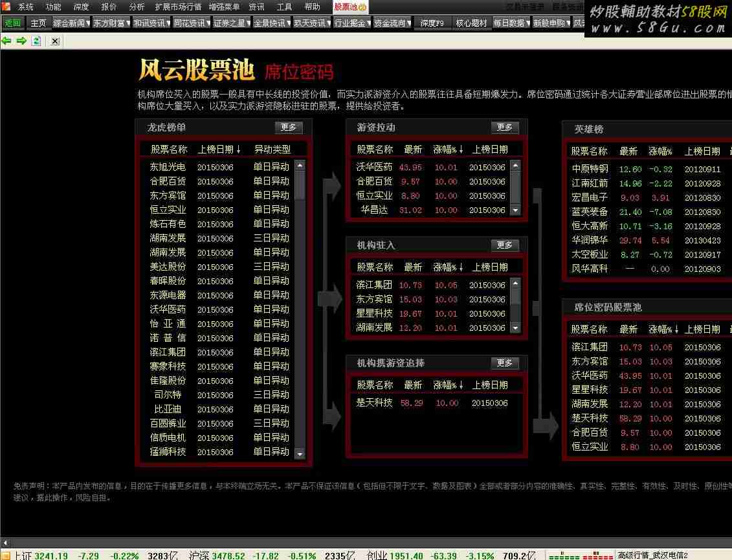Click the up arrow in 游资拉动 list
The height and width of the screenshot is (560, 732).
(x=515, y=165)
